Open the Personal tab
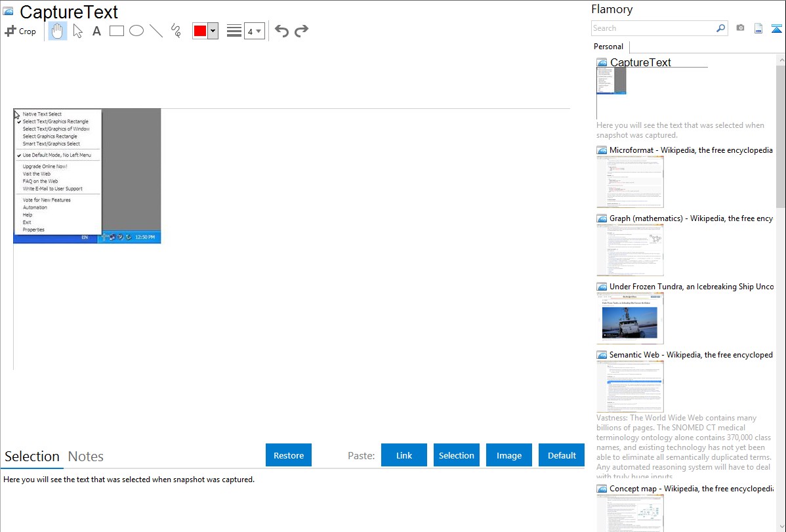786x532 pixels. pyautogui.click(x=609, y=47)
